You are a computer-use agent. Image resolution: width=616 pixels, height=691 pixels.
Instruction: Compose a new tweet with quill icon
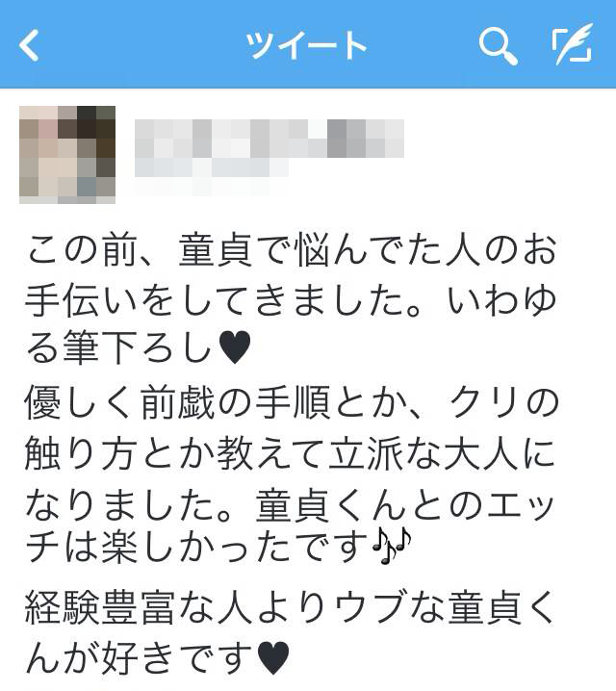pyautogui.click(x=573, y=44)
